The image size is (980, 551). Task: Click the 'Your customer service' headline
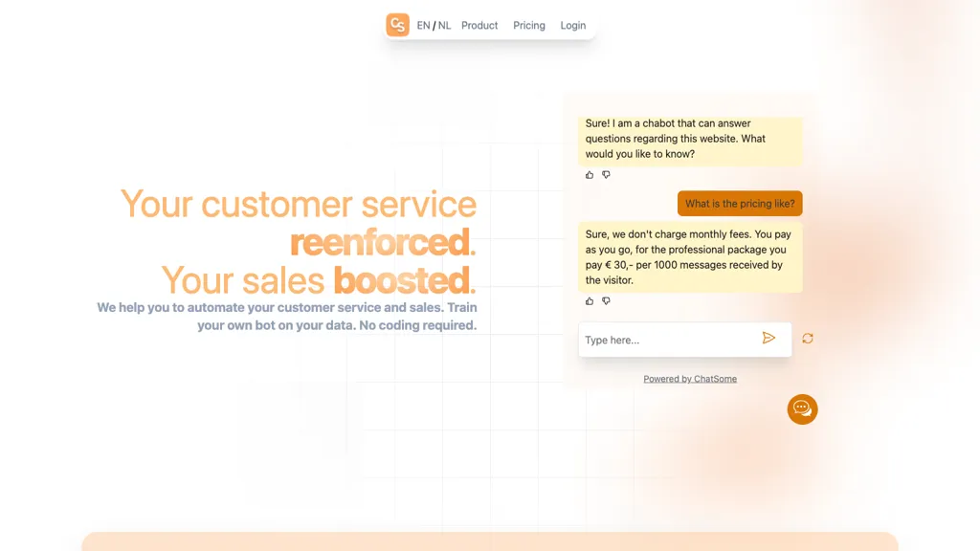(x=299, y=205)
